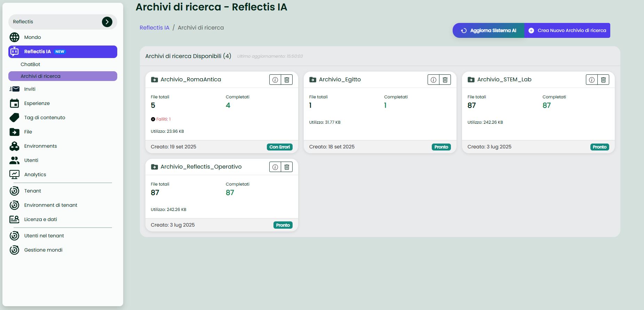Click trash icon on Archivio_Egitto card
644x310 pixels.
tap(445, 80)
